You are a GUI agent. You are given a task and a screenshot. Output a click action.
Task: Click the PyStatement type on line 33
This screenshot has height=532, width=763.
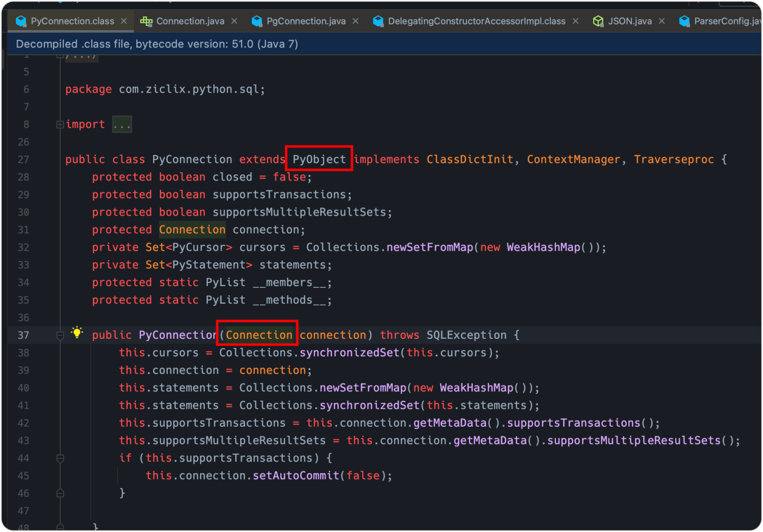209,264
